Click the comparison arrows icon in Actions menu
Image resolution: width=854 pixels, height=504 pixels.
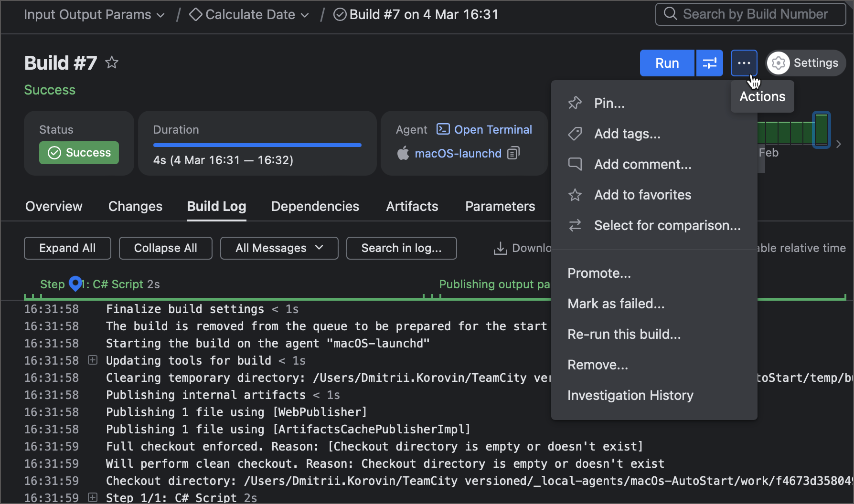pyautogui.click(x=575, y=225)
